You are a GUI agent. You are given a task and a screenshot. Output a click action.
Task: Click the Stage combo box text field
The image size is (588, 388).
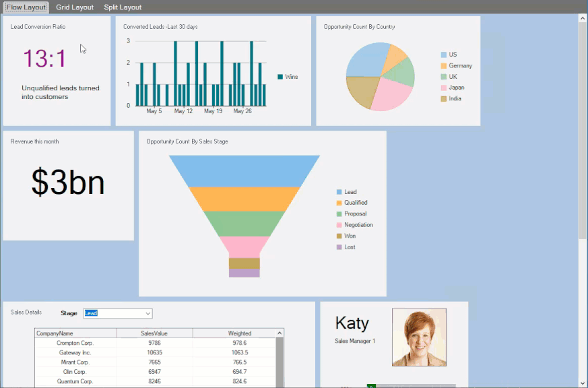pyautogui.click(x=113, y=313)
